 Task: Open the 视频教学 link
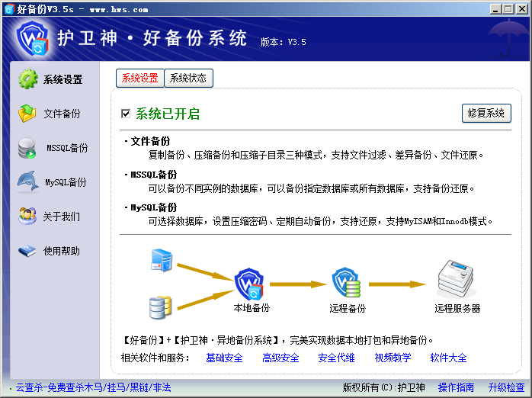(393, 358)
